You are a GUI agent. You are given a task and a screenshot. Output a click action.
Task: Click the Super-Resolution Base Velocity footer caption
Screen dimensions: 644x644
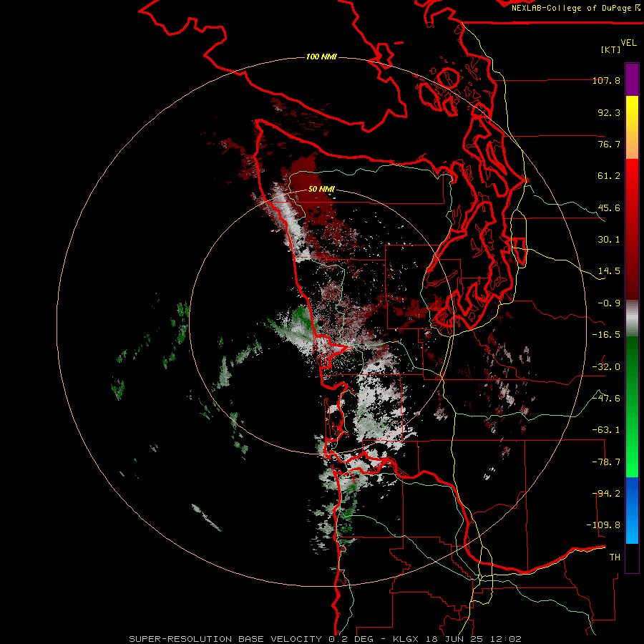pyautogui.click(x=326, y=639)
